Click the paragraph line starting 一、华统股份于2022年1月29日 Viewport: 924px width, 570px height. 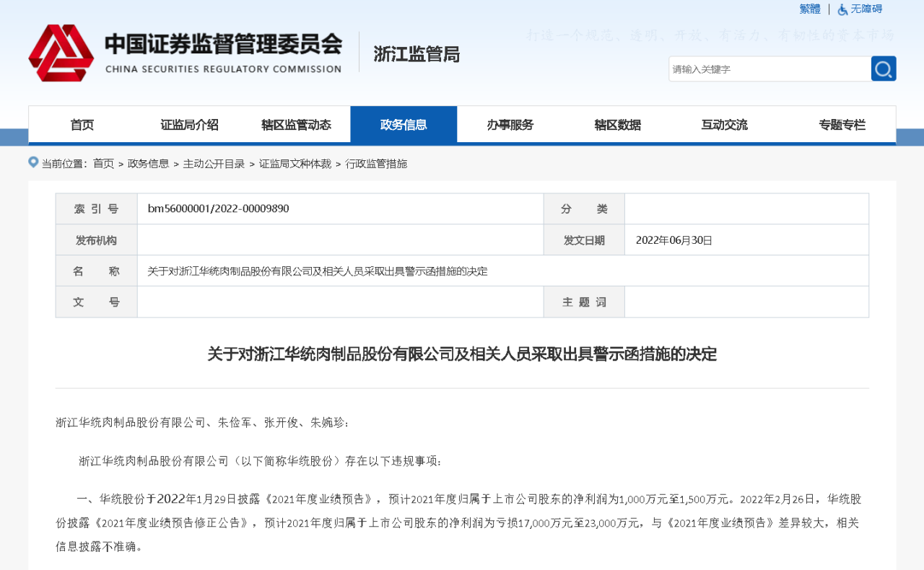[x=469, y=499]
